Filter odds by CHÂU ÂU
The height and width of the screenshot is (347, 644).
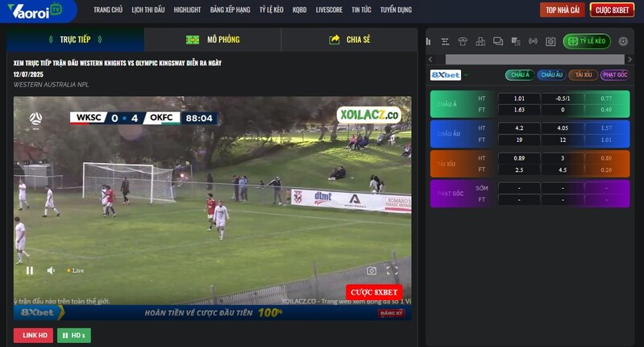pyautogui.click(x=551, y=75)
